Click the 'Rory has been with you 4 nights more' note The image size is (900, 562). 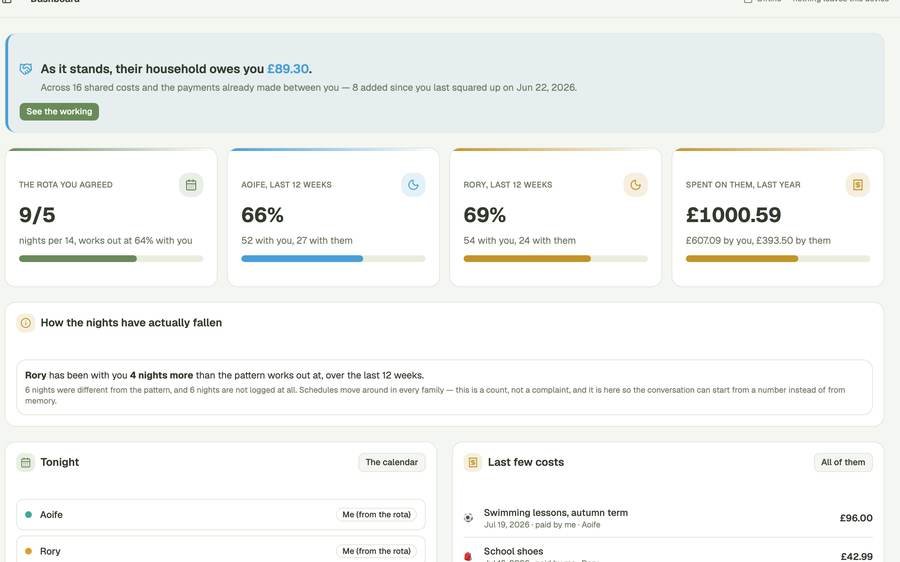444,387
